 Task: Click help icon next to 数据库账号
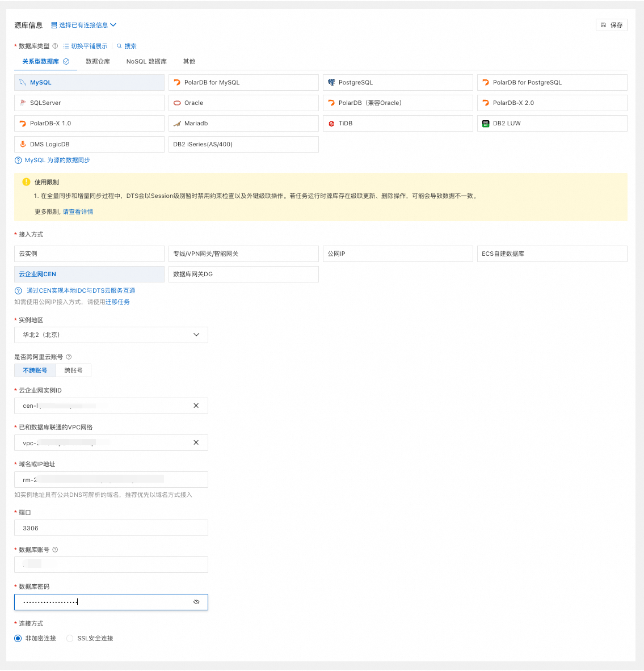click(55, 550)
